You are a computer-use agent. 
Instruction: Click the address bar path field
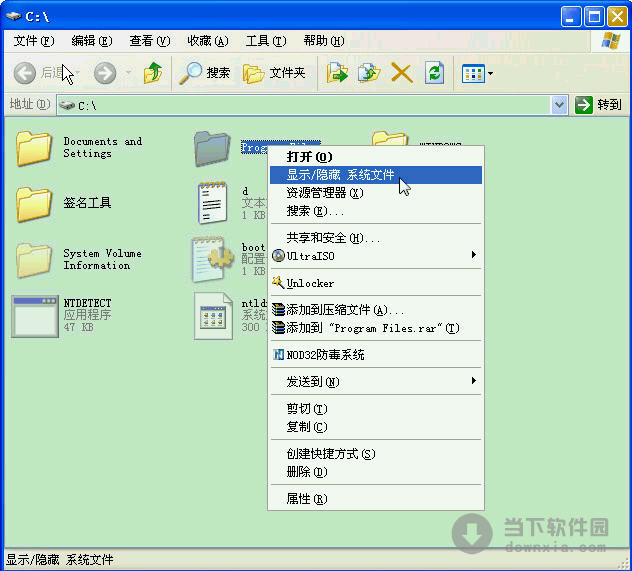[x=300, y=105]
